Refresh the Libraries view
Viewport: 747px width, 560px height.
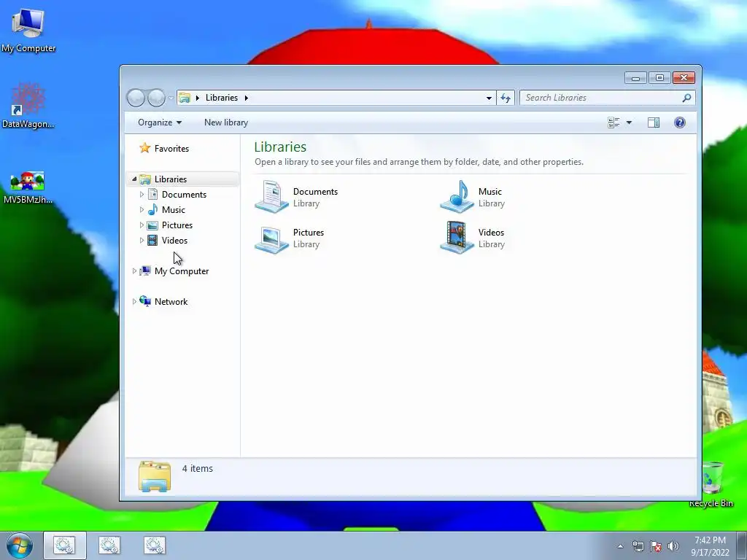pos(506,98)
